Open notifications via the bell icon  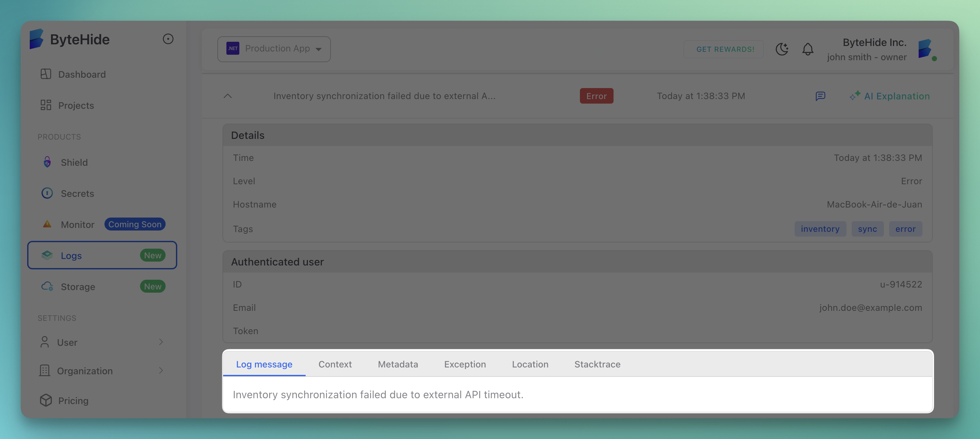pos(808,49)
